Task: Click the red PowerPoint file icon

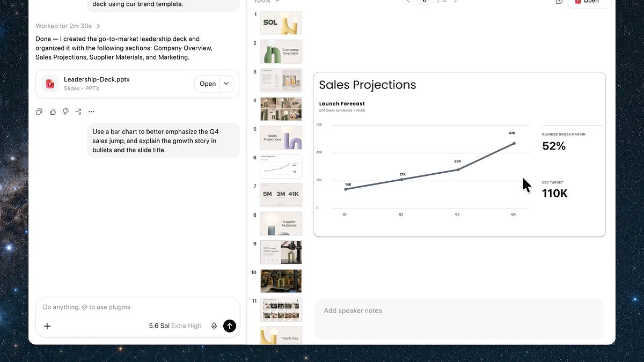Action: coord(50,84)
